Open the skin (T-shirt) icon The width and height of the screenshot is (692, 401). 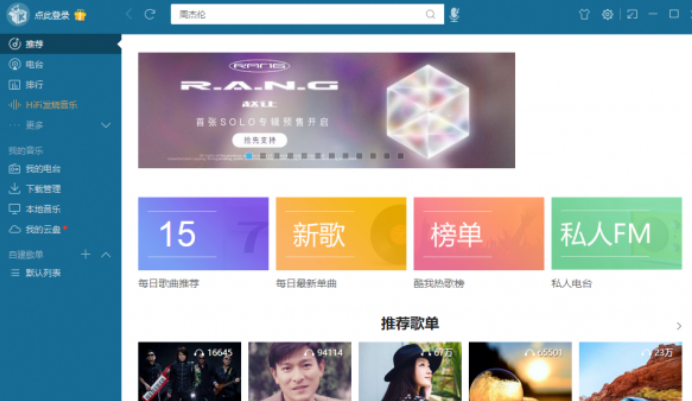click(584, 14)
